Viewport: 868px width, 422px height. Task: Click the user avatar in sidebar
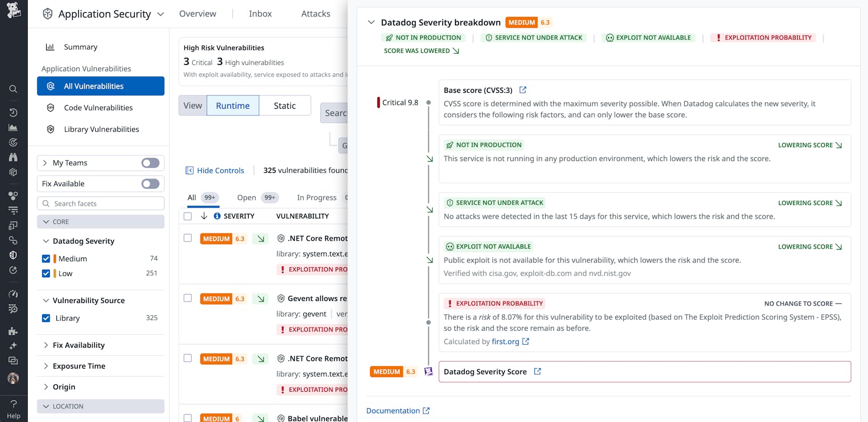(x=13, y=378)
